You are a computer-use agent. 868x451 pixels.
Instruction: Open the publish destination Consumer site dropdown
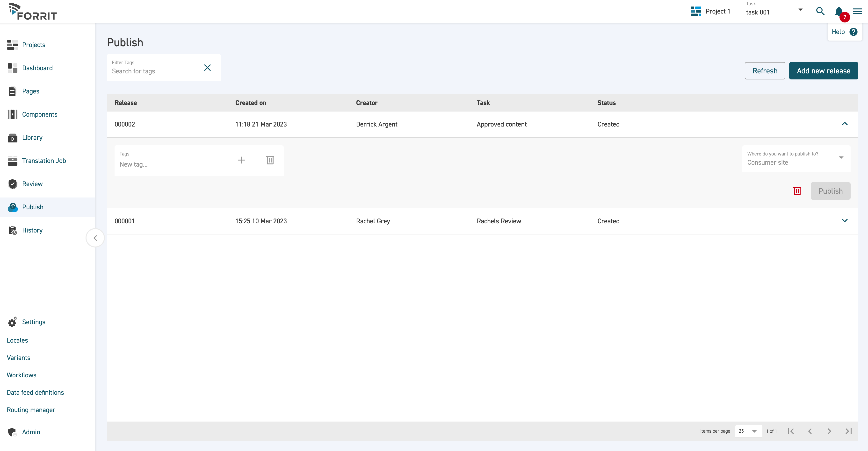pyautogui.click(x=796, y=159)
